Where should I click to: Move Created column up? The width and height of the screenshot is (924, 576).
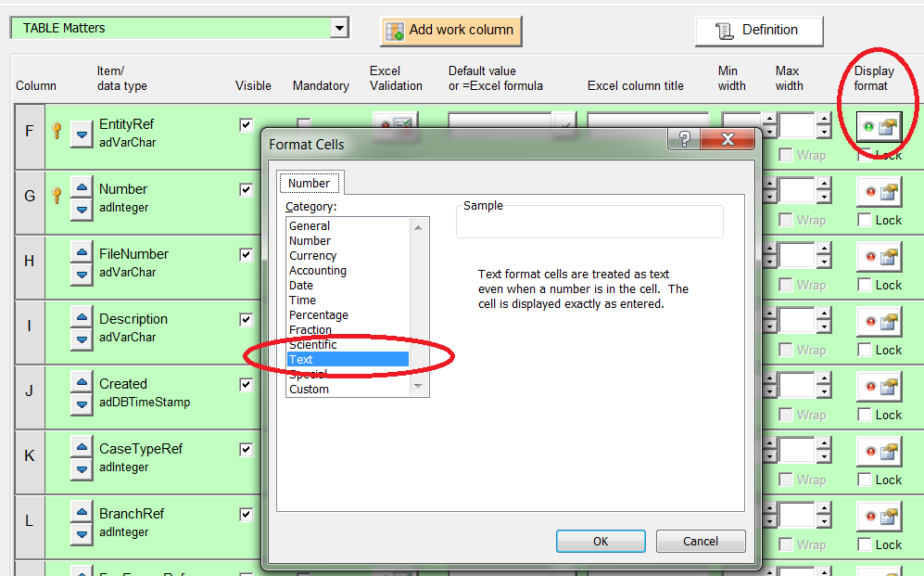[x=82, y=382]
